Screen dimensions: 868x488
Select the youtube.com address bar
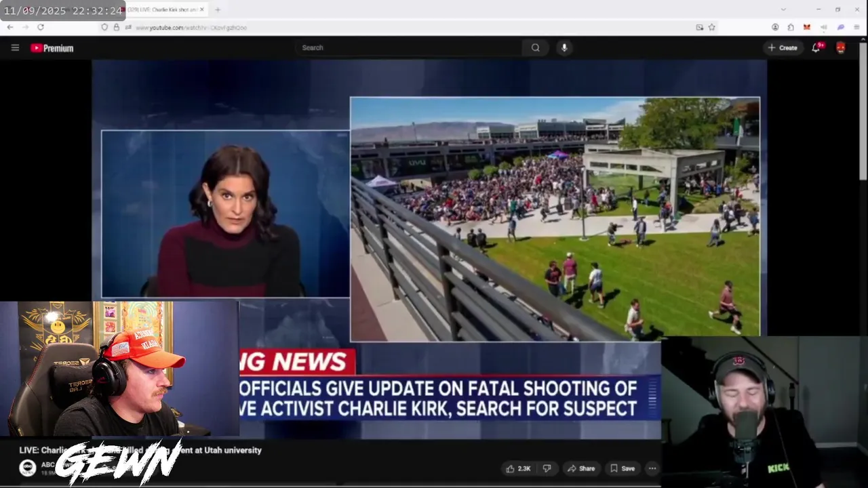coord(407,27)
